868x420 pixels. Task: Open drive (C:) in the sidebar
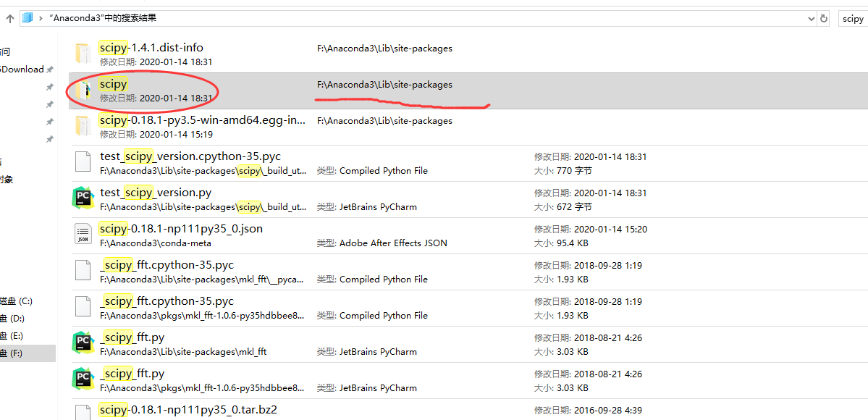17,301
